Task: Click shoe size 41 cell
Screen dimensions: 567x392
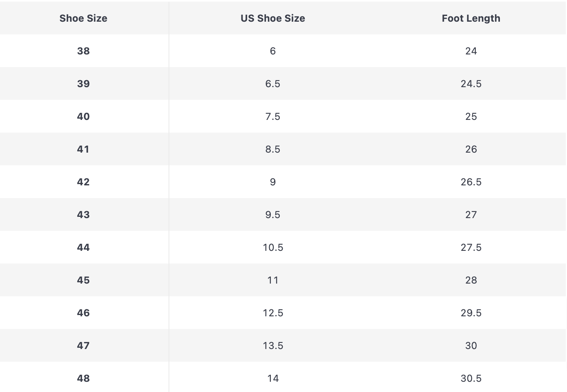Action: click(83, 149)
